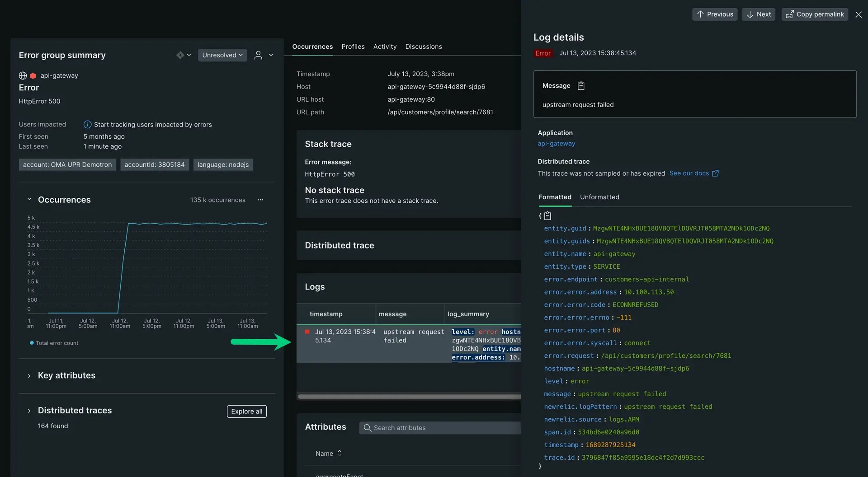Click the red entity icon next to api-gateway
868x477 pixels.
[x=32, y=75]
